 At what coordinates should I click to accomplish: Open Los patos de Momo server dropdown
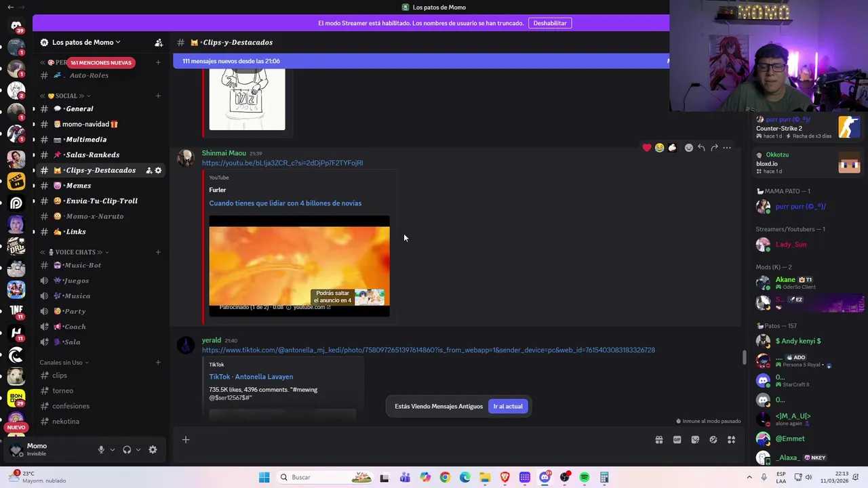(x=86, y=42)
